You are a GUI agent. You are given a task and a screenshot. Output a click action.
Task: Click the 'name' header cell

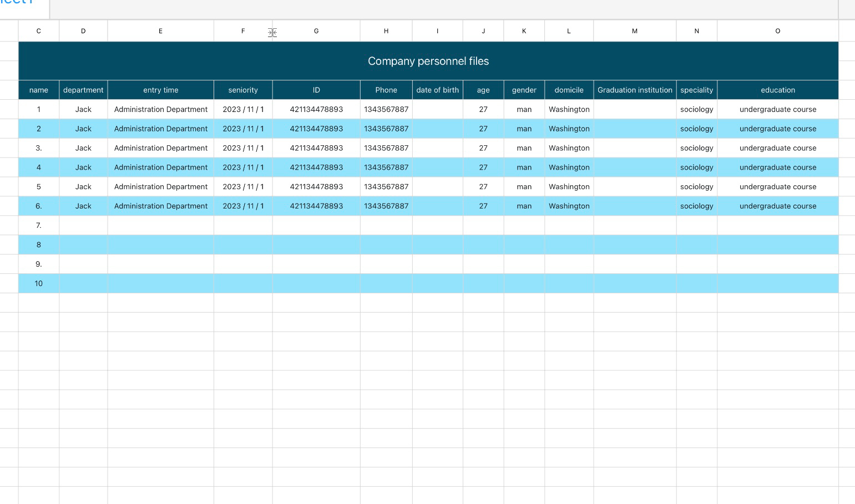[x=39, y=90]
